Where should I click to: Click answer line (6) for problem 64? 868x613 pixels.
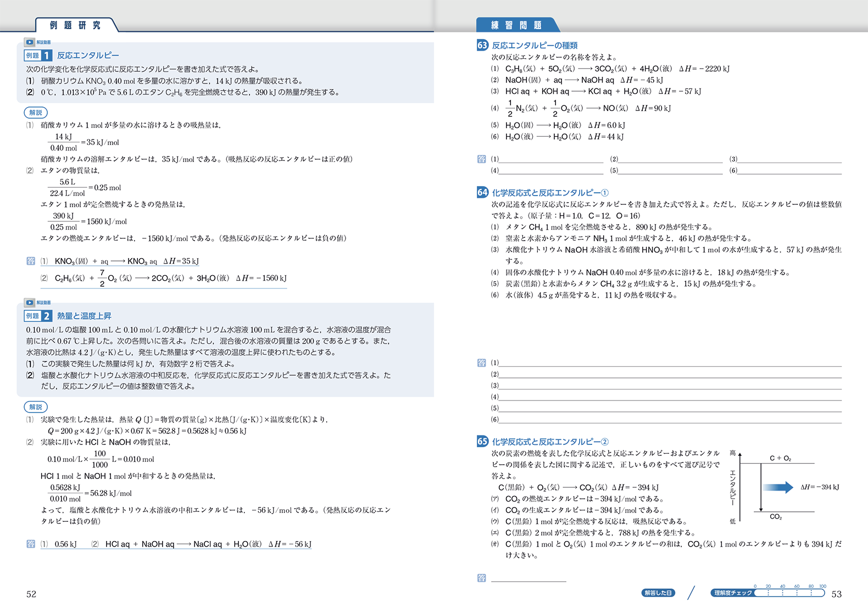click(670, 420)
